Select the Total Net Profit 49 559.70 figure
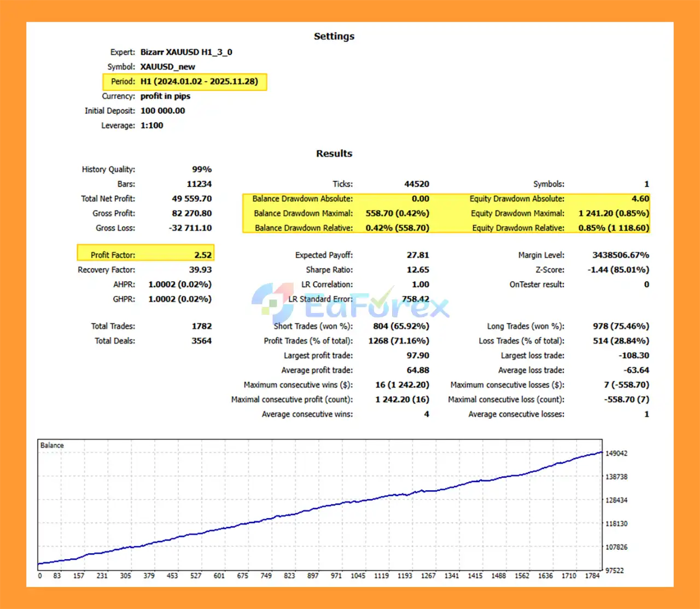This screenshot has height=609, width=700. (191, 199)
